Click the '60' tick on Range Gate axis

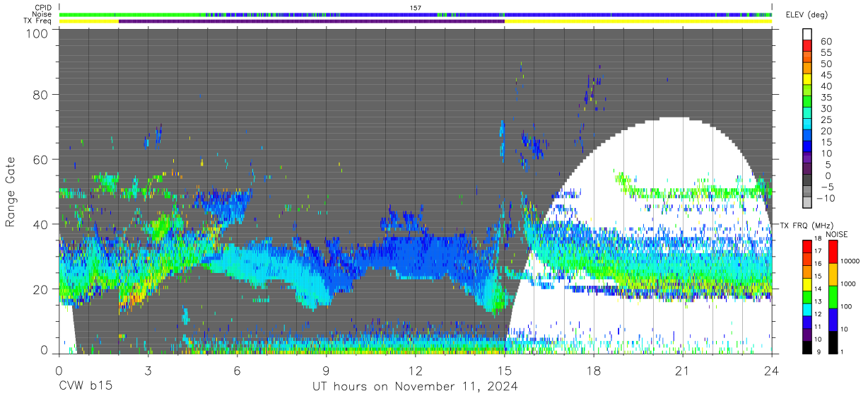41,159
